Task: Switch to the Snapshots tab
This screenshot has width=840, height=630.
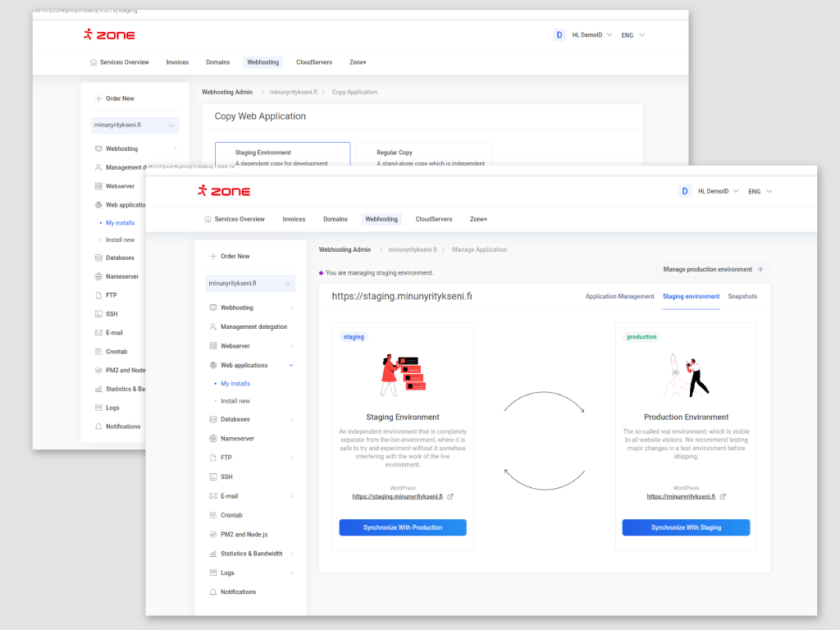Action: pyautogui.click(x=742, y=296)
